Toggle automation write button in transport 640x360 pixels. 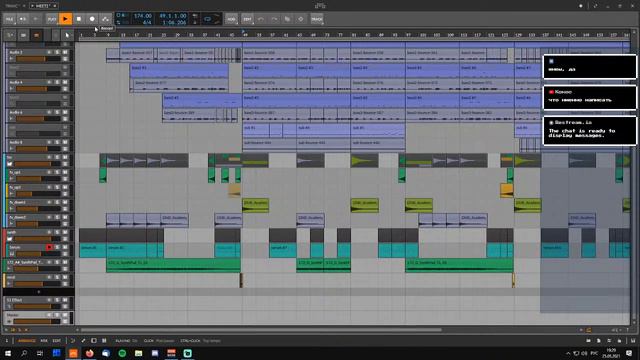pos(106,19)
